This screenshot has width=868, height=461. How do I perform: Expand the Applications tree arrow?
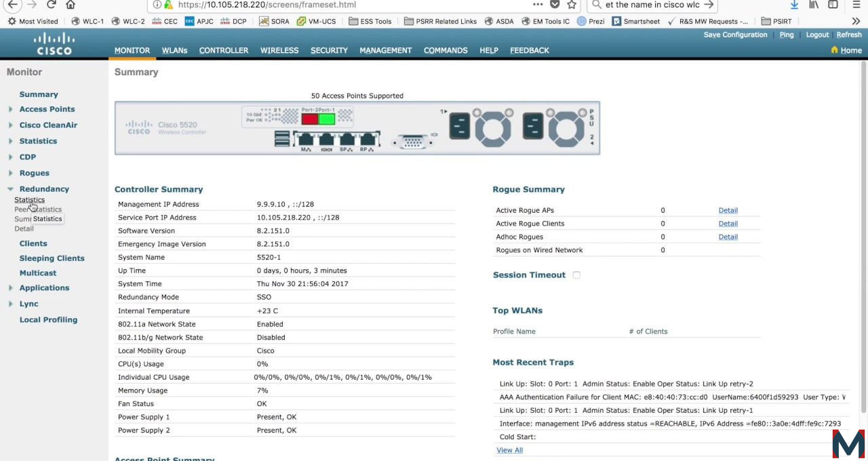point(10,288)
